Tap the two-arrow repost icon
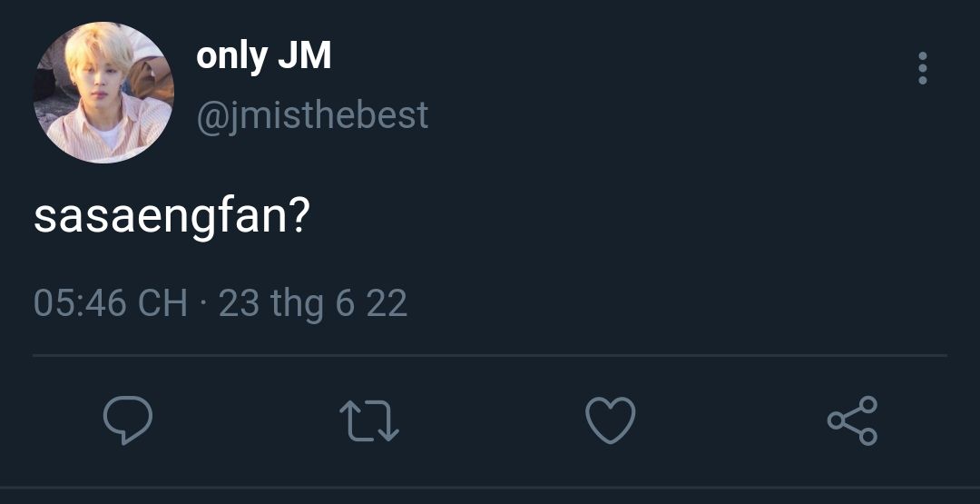 pos(368,421)
